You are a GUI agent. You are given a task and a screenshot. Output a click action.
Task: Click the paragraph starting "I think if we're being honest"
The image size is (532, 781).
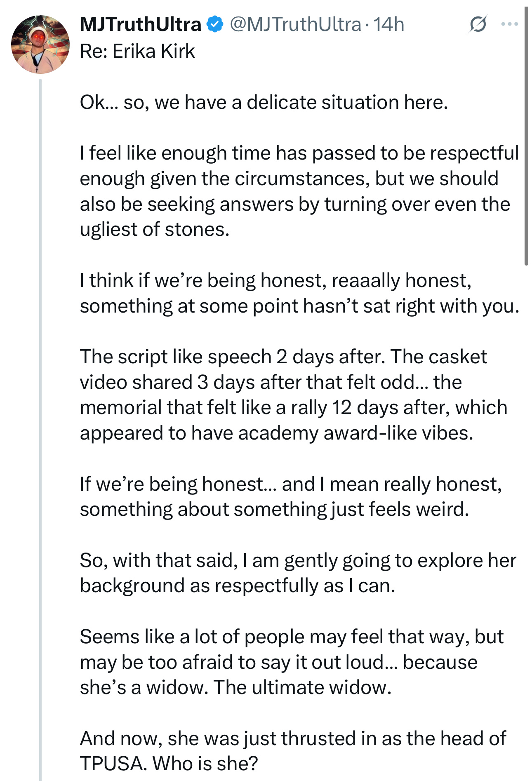tap(299, 293)
